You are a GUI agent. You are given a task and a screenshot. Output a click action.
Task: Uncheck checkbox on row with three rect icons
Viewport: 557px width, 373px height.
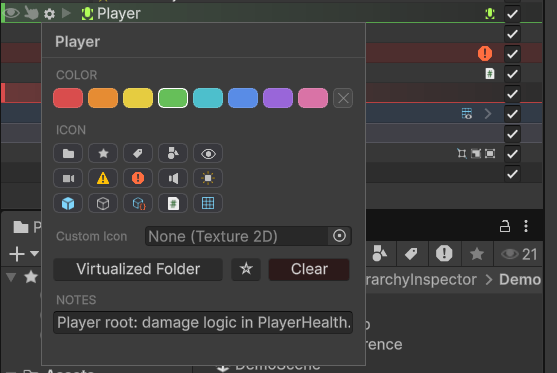click(512, 154)
